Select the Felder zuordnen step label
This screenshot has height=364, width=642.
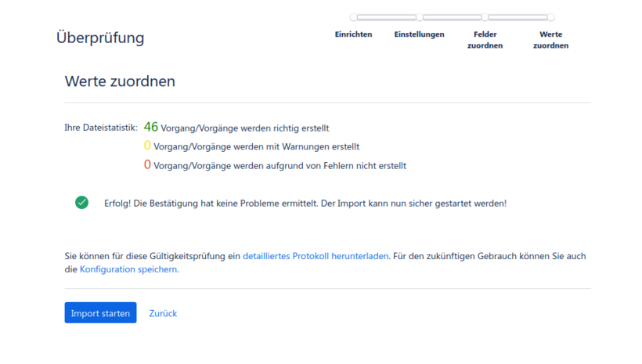tap(485, 40)
